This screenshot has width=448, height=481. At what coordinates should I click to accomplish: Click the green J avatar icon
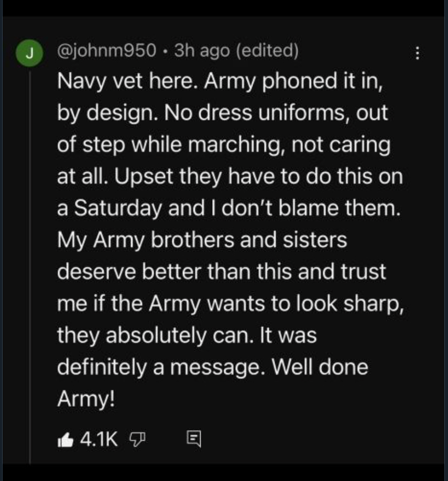click(29, 53)
